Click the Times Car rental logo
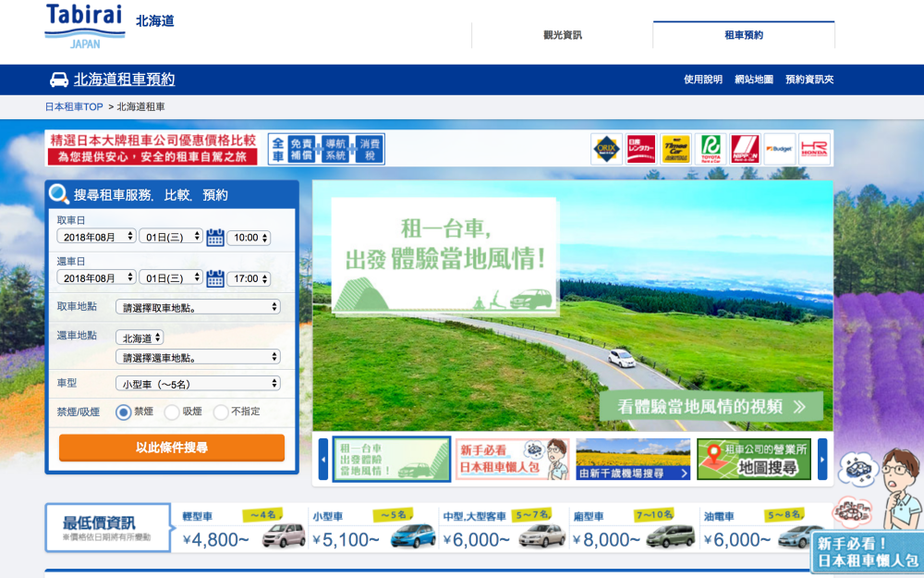The height and width of the screenshot is (578, 924). [676, 149]
